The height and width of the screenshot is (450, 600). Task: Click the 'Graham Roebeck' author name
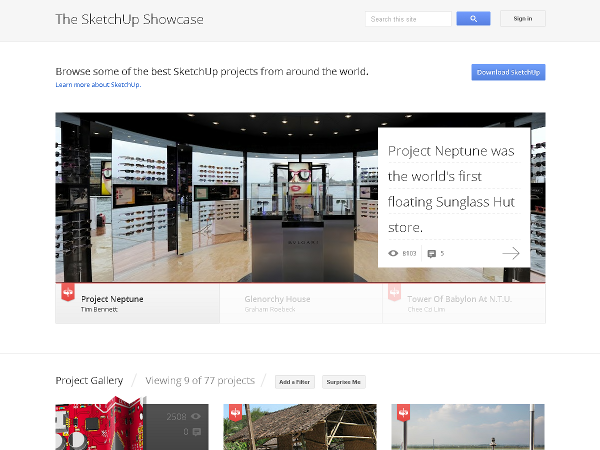[x=270, y=309]
